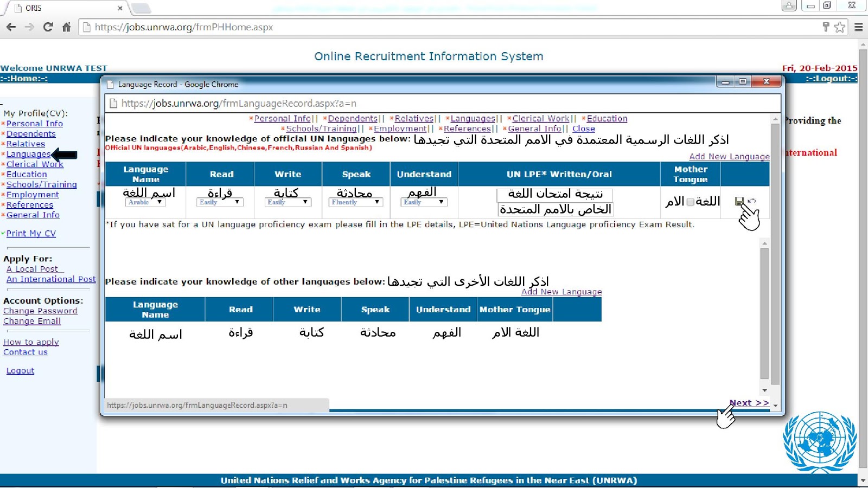Viewport: 868px width, 488px height.
Task: Click the new tab button beside the ORIS tab
Action: pyautogui.click(x=141, y=8)
